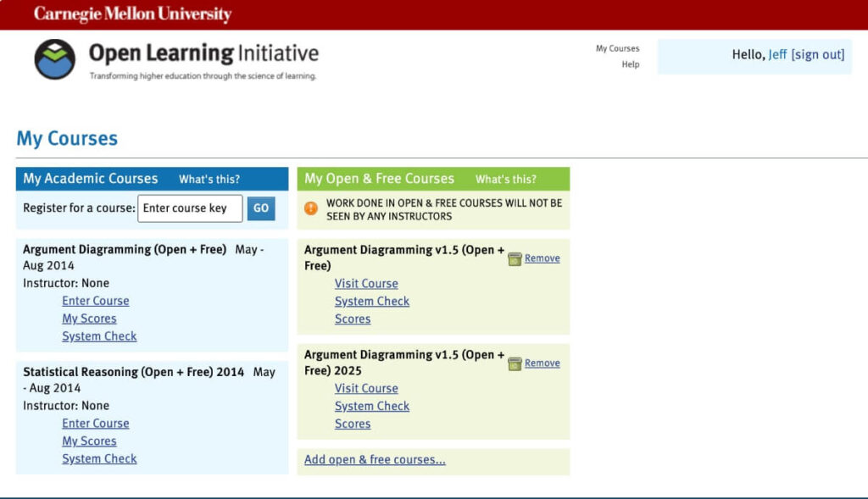868x499 pixels.
Task: Click the 'Transforming higher education' tagline
Action: 203,75
